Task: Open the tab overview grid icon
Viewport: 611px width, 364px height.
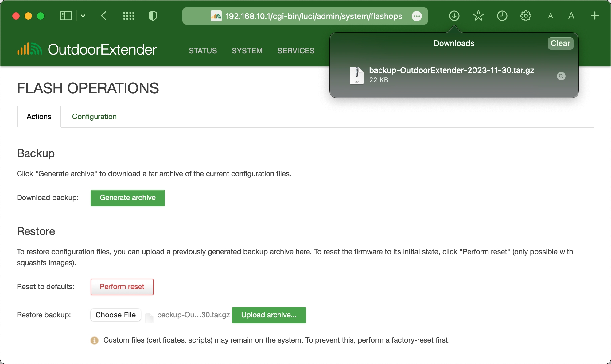Action: click(129, 16)
